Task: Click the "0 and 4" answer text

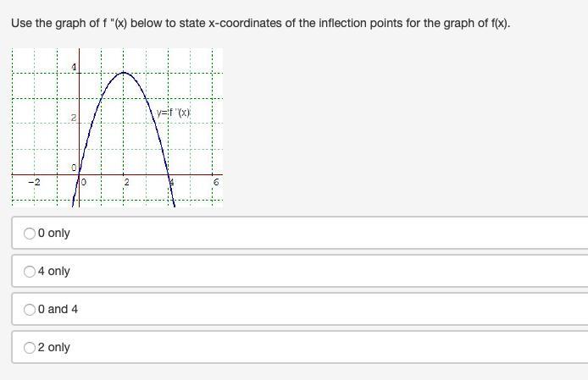Action: [58, 309]
